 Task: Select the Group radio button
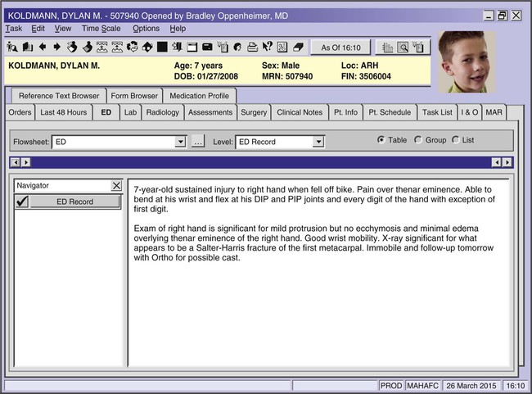click(418, 140)
